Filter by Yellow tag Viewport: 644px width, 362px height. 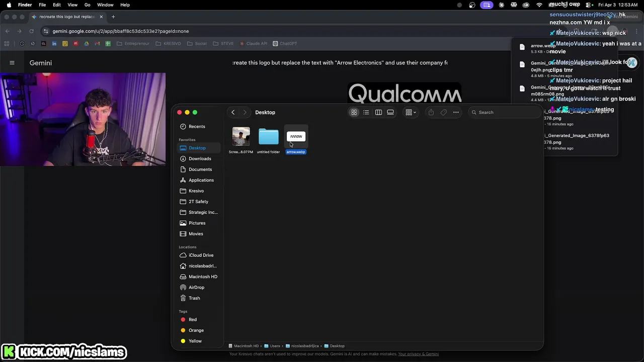tap(195, 341)
